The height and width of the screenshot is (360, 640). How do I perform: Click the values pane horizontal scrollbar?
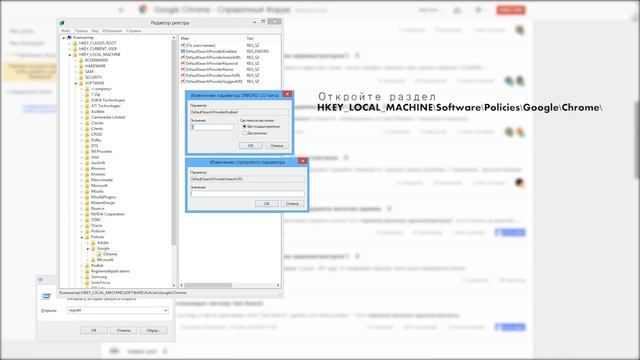[208, 285]
